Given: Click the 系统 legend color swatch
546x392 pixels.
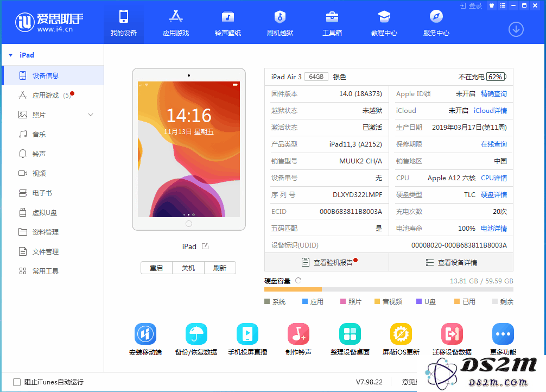Looking at the screenshot, I should coord(267,301).
